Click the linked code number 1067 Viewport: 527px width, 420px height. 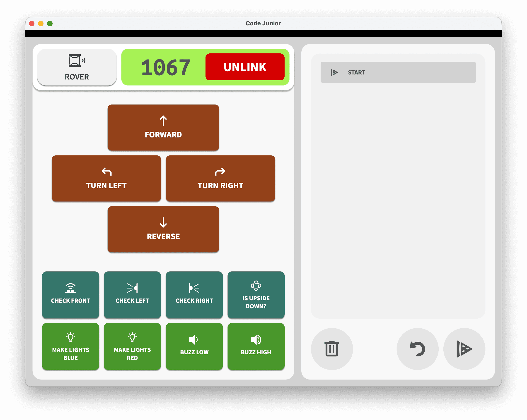coord(165,67)
